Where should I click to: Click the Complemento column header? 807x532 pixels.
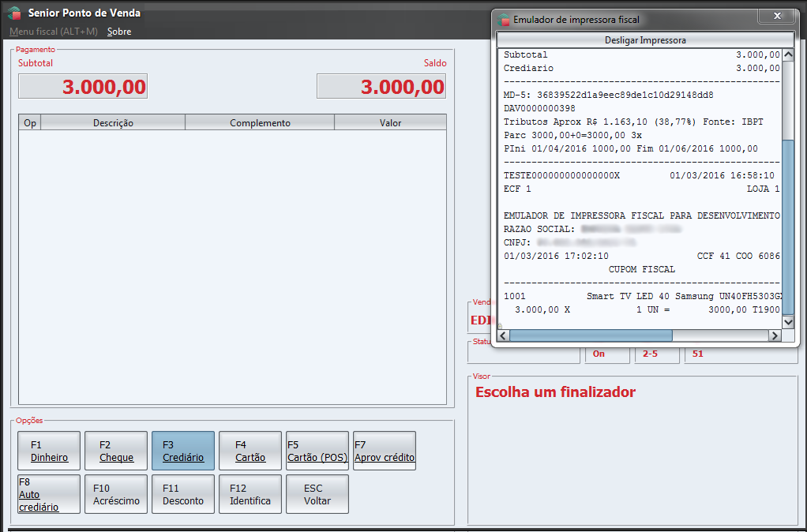(x=260, y=123)
